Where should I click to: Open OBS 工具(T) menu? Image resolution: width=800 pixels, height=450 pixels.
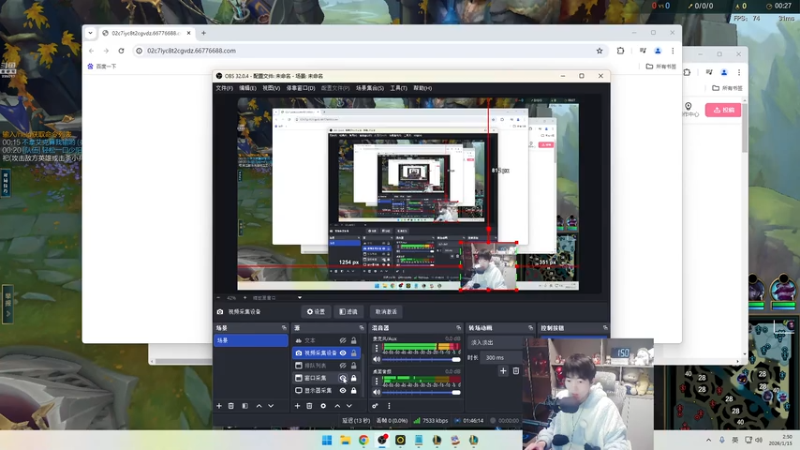[398, 88]
